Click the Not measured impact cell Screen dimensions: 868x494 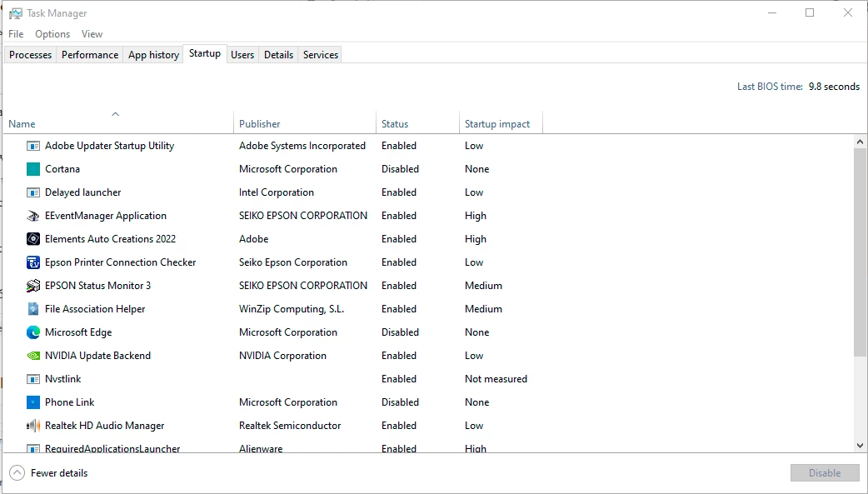tap(496, 379)
